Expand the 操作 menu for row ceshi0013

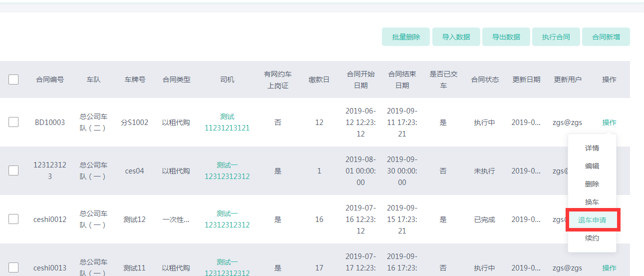point(609,268)
